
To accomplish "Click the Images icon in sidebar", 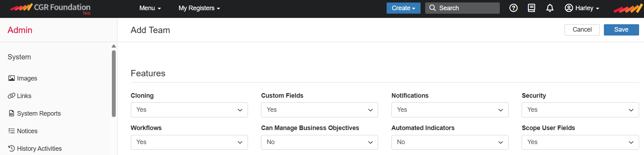I will tap(12, 78).
